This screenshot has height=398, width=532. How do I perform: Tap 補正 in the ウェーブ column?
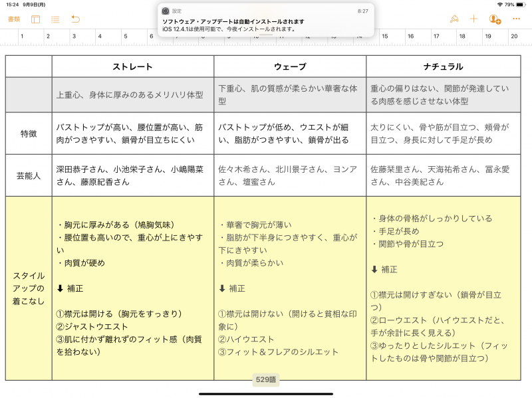(237, 288)
